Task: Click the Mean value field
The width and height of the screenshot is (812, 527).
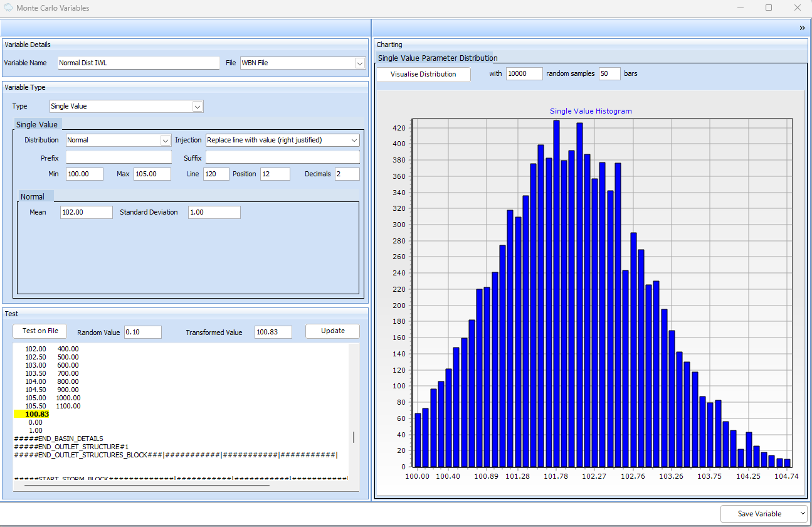Action: coord(86,212)
